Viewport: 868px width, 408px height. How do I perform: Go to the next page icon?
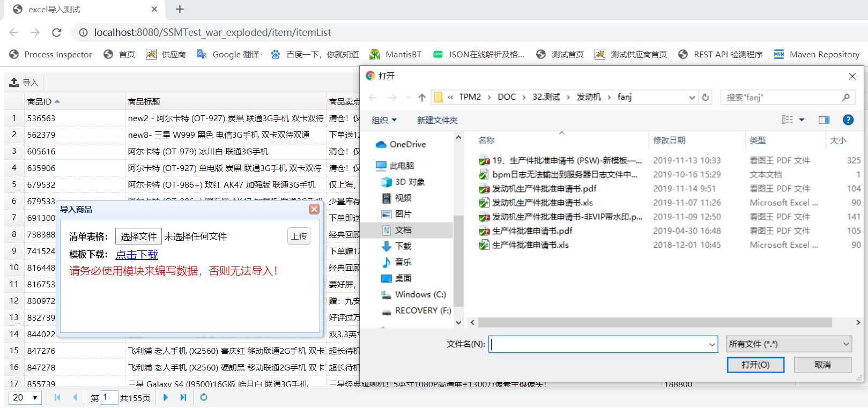click(166, 397)
